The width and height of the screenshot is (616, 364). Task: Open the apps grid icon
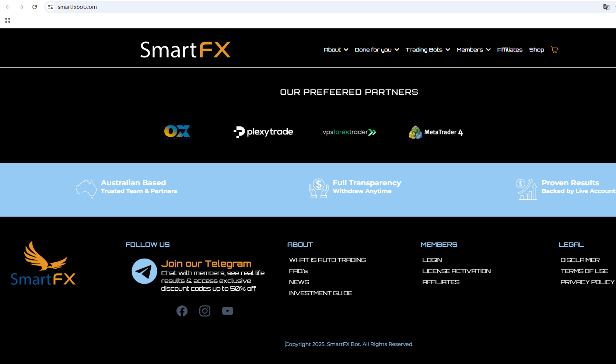click(7, 21)
